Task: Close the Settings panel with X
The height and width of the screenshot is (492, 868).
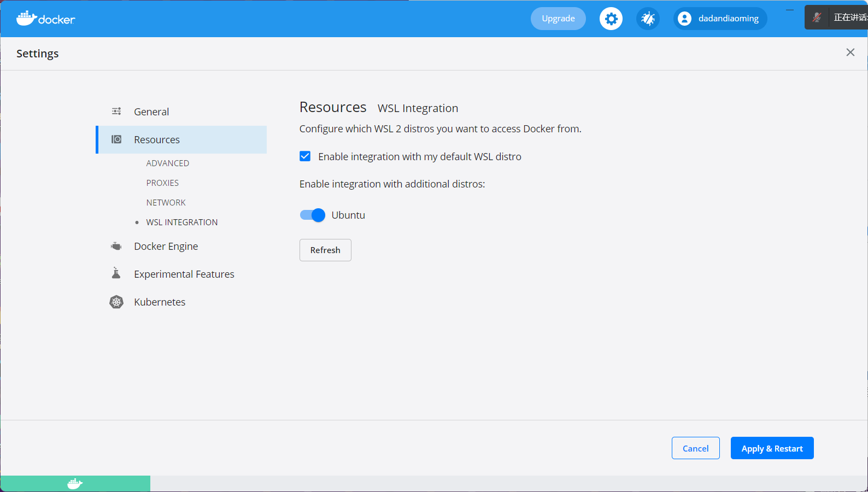Action: 851,52
